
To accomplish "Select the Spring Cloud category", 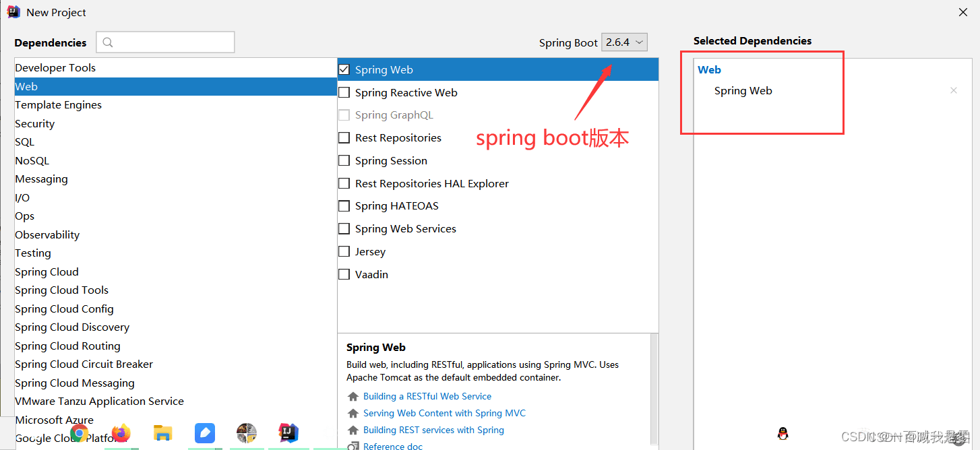I will click(175, 271).
